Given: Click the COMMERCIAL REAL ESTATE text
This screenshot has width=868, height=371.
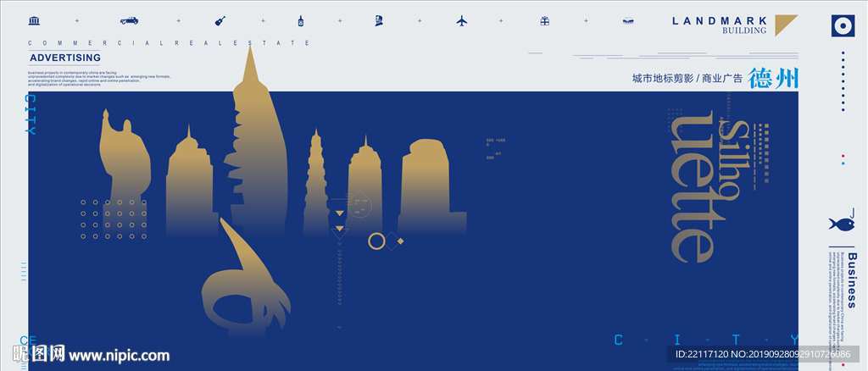Looking at the screenshot, I should coord(169,42).
